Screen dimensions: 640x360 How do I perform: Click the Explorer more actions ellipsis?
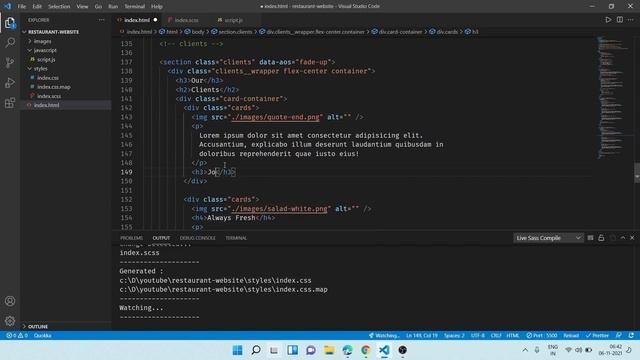click(x=101, y=20)
